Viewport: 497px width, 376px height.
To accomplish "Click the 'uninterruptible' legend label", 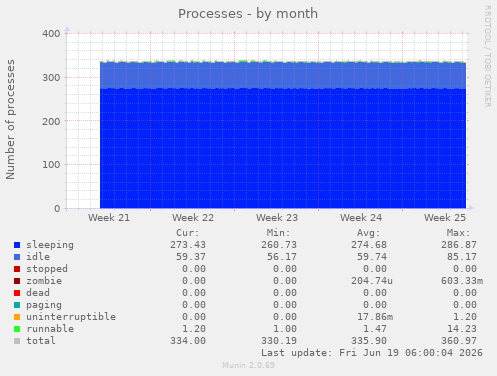I will click(71, 317).
